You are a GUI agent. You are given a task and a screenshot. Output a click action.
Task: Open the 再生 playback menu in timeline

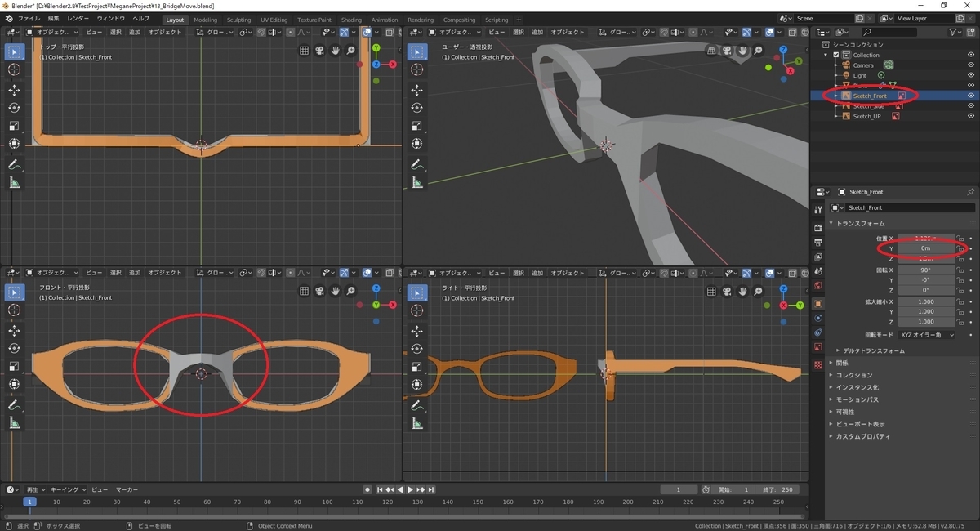(x=35, y=489)
